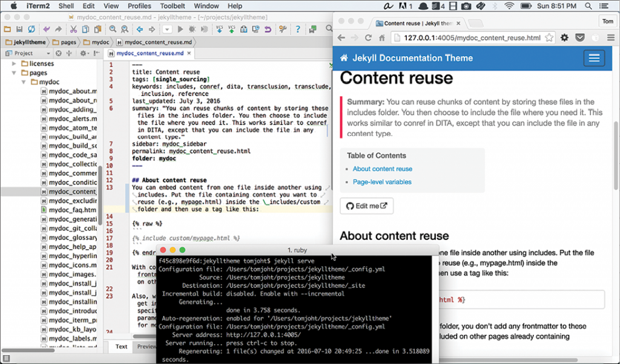Collapse the mydoc folder in tree
Image resolution: width=620 pixels, height=364 pixels.
tap(24, 82)
